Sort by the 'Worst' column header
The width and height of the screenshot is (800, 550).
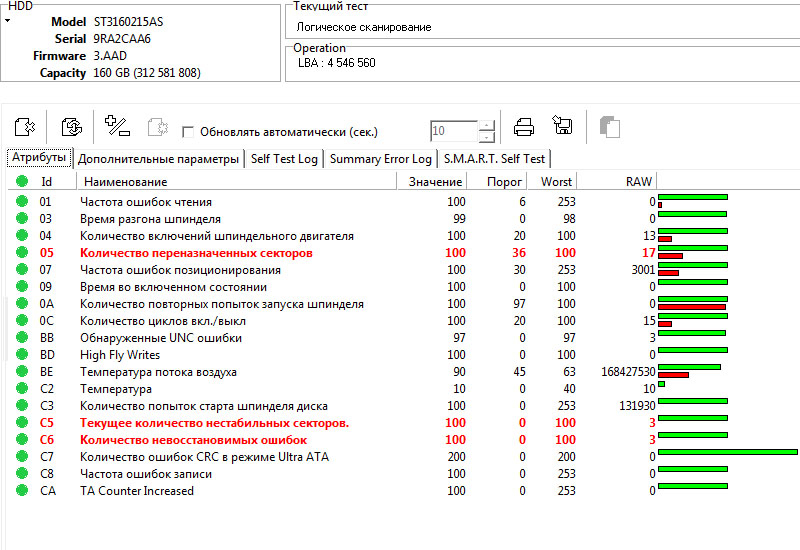[x=552, y=182]
